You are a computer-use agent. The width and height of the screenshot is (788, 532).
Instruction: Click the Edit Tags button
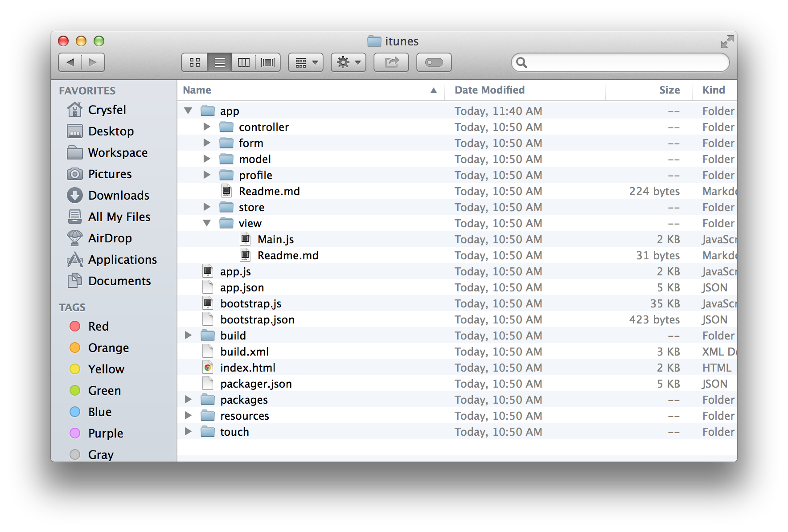click(x=434, y=62)
